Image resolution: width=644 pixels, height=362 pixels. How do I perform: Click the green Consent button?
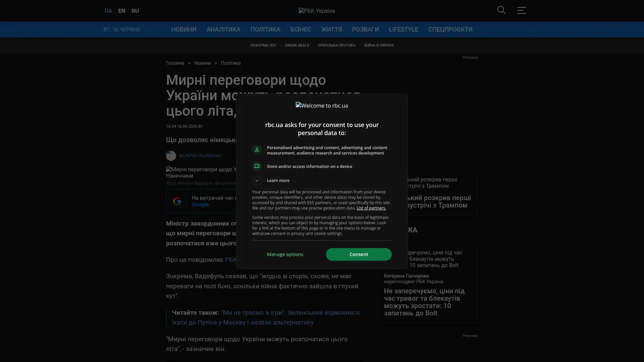click(359, 254)
